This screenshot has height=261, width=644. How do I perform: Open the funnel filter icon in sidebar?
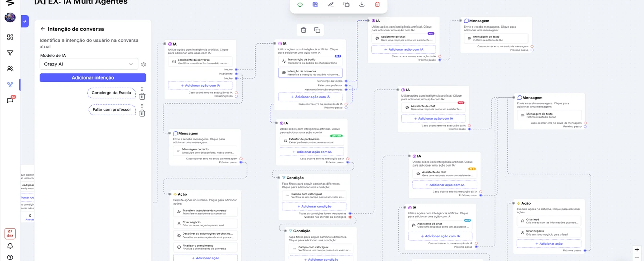click(10, 53)
